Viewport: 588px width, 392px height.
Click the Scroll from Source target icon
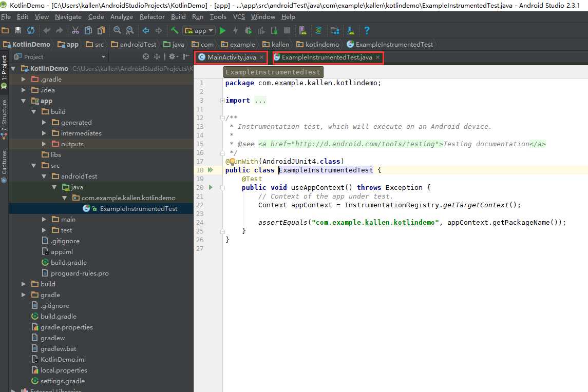(146, 56)
